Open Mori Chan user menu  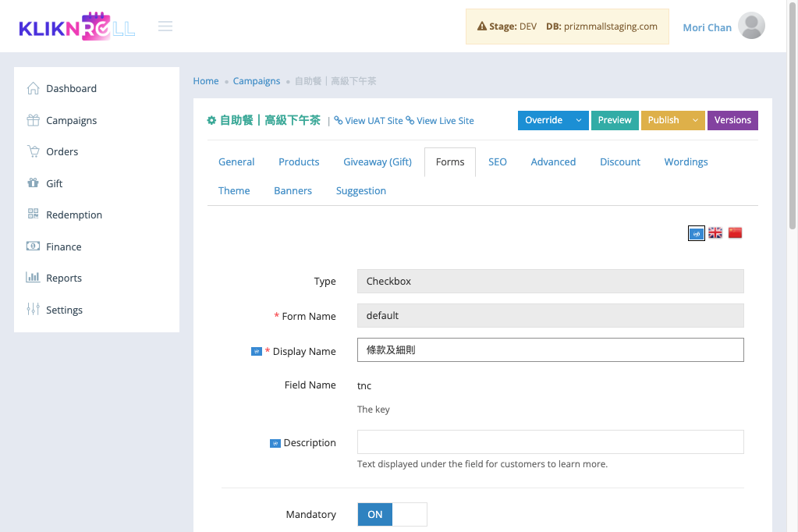707,27
